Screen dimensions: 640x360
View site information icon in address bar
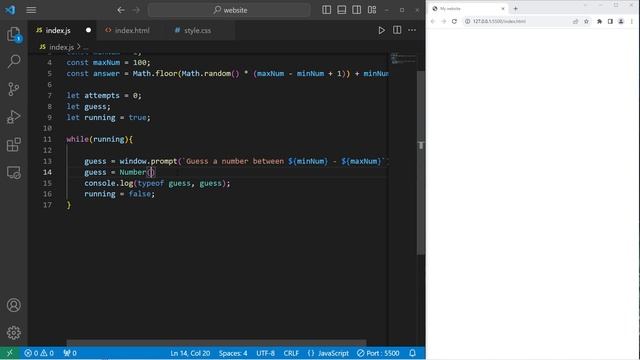468,21
